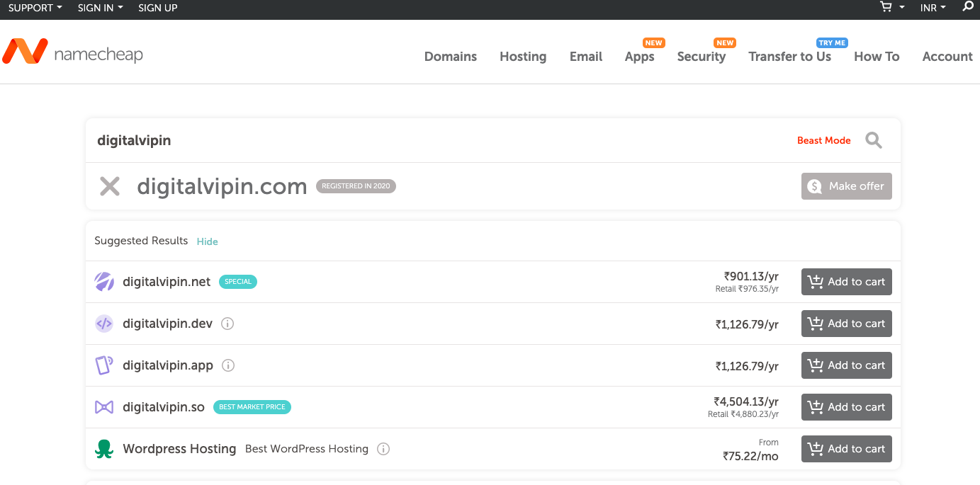Click the Retail ₹4,880.23/yr text
This screenshot has height=485, width=980.
pos(743,414)
